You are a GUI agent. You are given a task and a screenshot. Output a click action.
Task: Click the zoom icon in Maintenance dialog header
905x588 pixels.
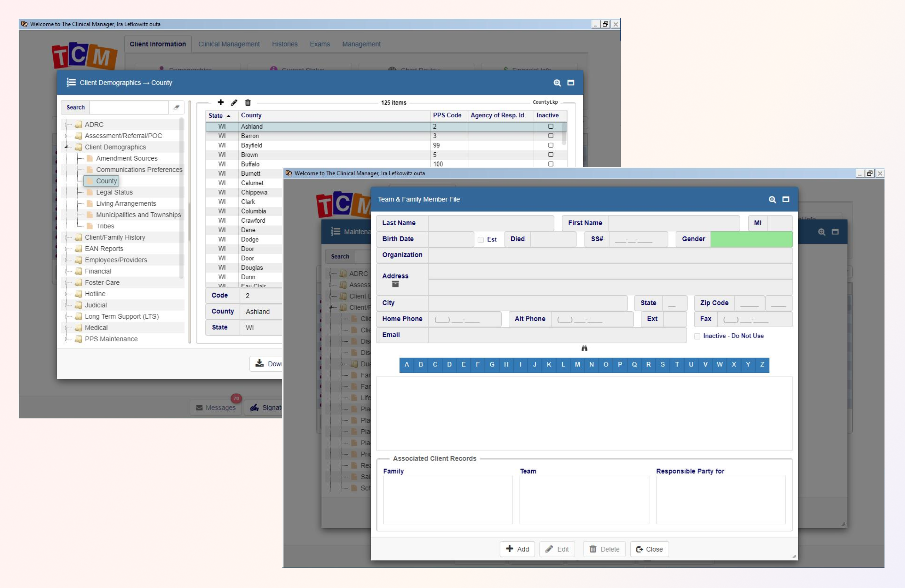coord(822,231)
